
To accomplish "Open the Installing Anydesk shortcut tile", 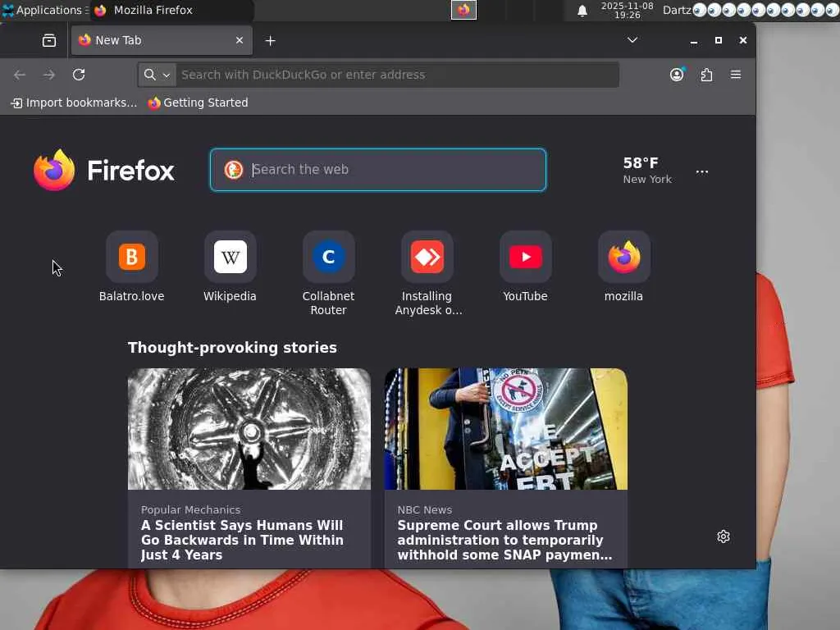I will [x=427, y=273].
